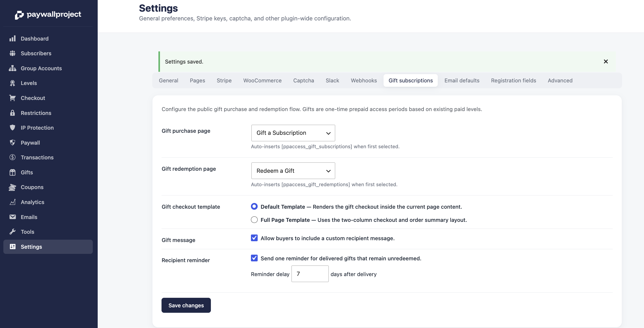Uncheck the custom recipient message checkbox
Screen dimensions: 644x328
[x=254, y=238]
